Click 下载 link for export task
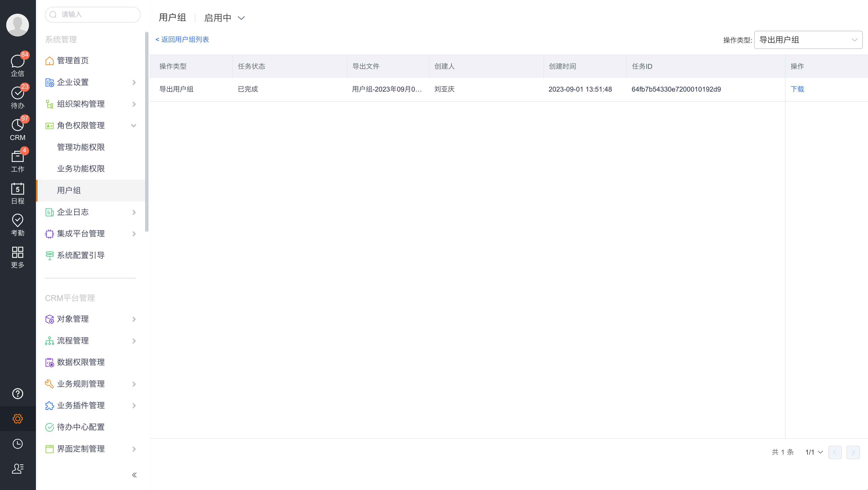Viewport: 868px width, 490px height. pos(797,89)
